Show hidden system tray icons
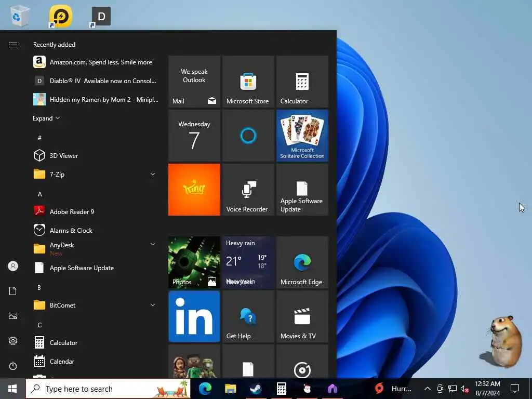Screen dimensions: 532x399 pos(428,389)
